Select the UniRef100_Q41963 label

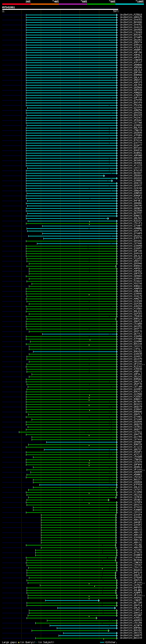coord(131,40)
